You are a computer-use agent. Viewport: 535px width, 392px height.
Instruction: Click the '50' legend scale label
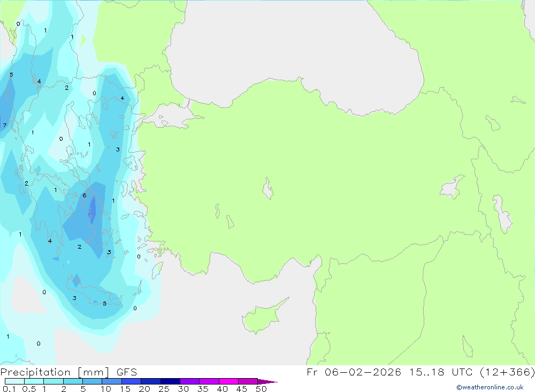(x=262, y=389)
